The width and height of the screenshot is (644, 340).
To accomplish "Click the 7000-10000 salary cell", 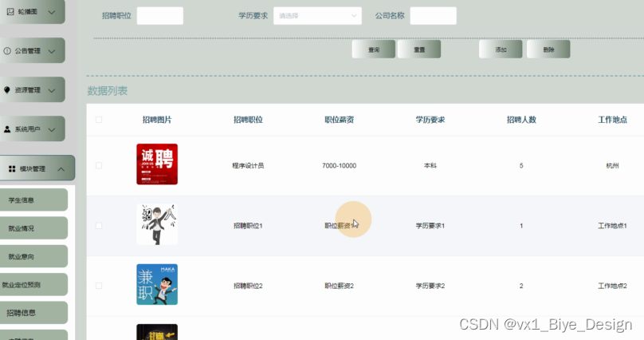I will coord(340,166).
